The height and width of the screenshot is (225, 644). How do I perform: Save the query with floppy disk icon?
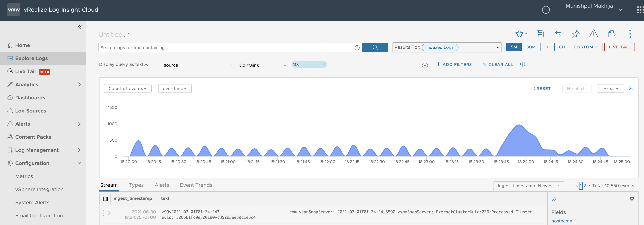click(x=540, y=34)
